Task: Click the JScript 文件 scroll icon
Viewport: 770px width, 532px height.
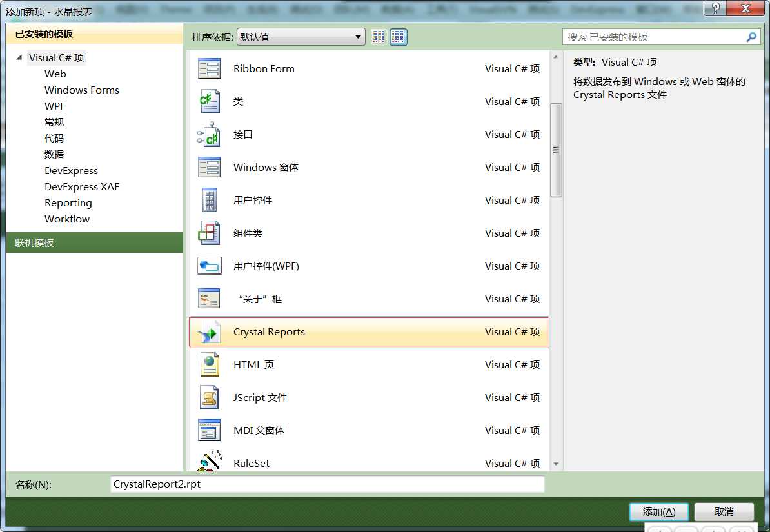Action: tap(209, 397)
